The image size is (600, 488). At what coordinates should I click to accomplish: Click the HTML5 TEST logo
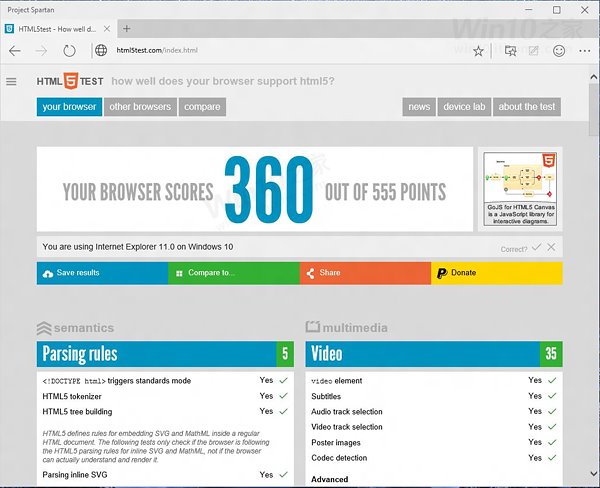(70, 81)
